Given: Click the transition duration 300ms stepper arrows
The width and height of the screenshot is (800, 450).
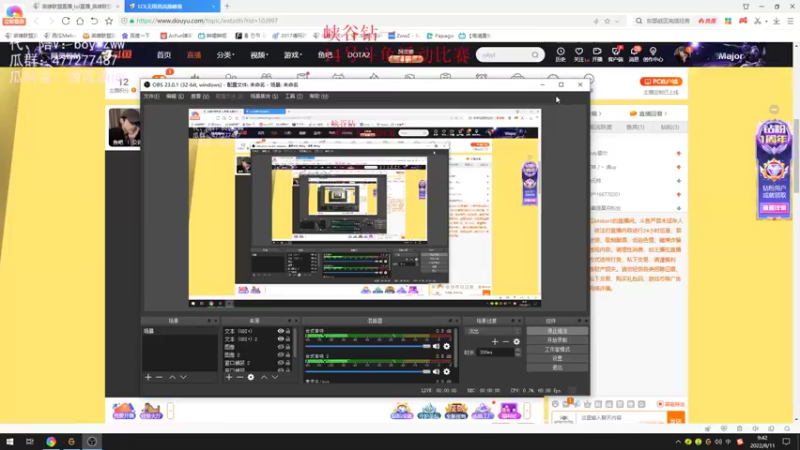Looking at the screenshot, I should [518, 352].
